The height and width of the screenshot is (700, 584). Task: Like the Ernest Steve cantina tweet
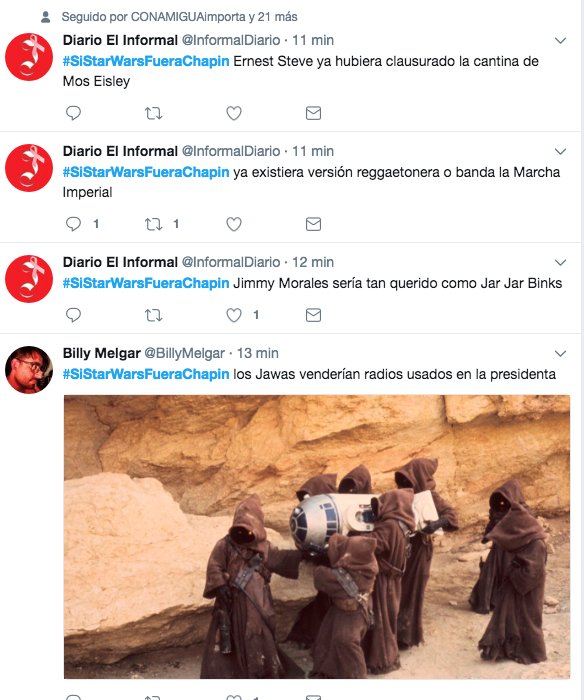[234, 113]
